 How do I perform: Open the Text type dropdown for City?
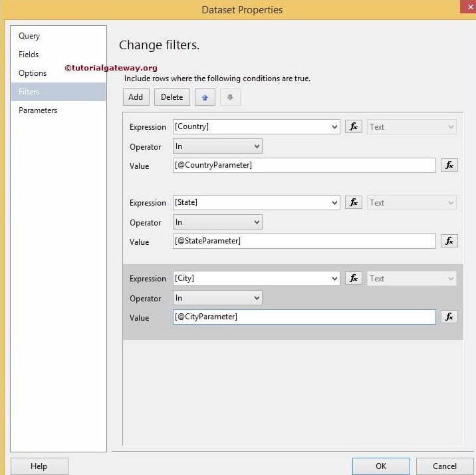pos(412,278)
